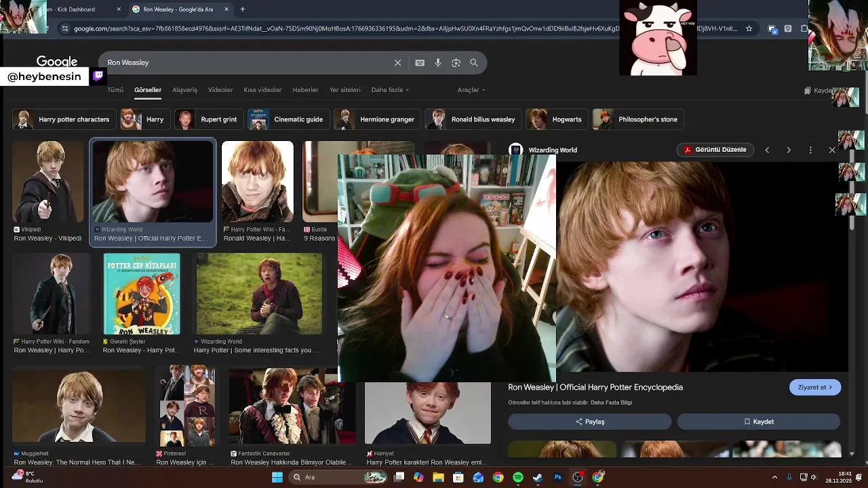
Task: Click the Kaydet save button in preview
Action: [759, 422]
